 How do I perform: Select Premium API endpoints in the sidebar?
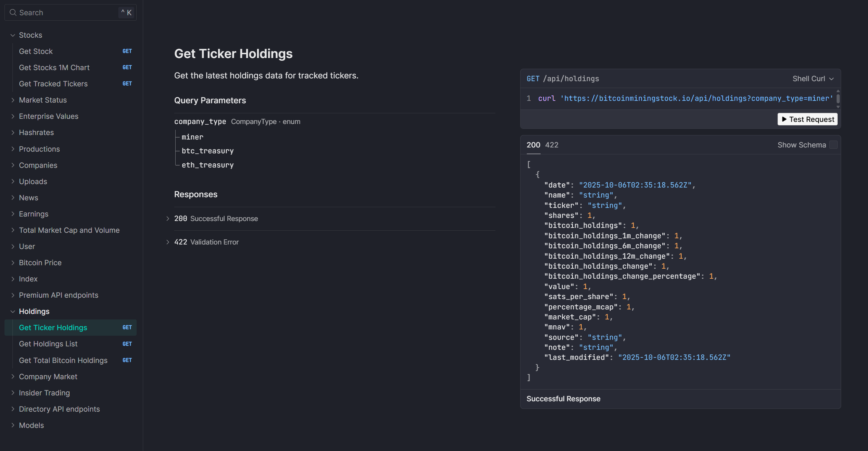(x=58, y=295)
